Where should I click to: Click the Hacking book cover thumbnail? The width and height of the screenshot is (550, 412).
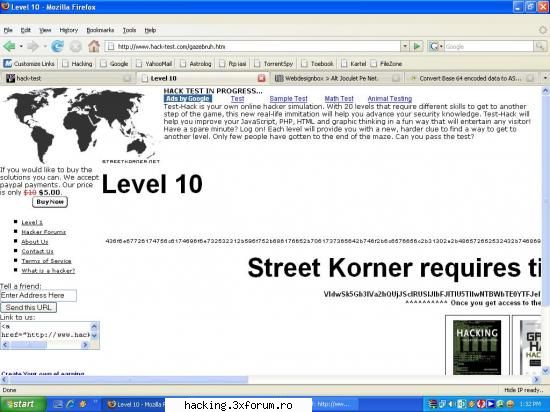point(477,347)
